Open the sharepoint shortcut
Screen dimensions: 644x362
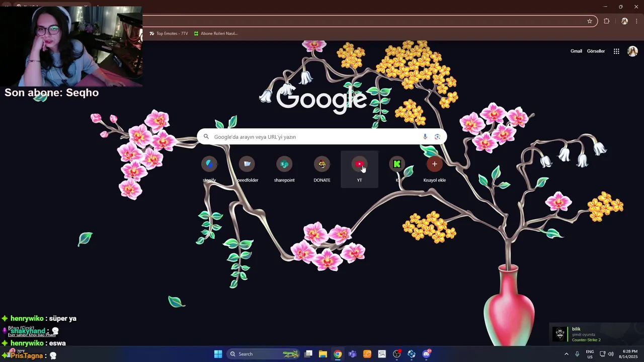point(284,169)
